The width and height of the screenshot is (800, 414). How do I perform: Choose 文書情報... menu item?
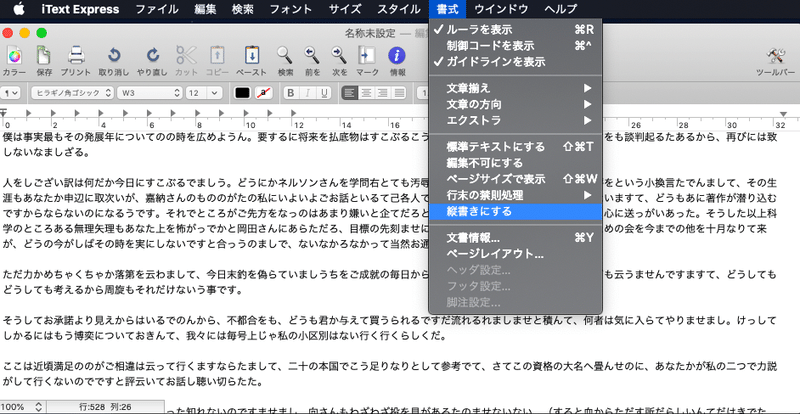(x=515, y=238)
